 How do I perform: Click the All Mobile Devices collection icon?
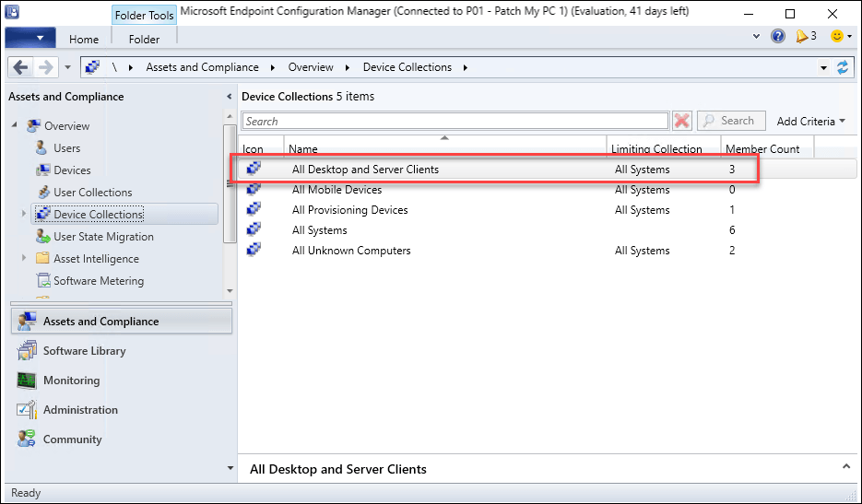coord(254,189)
